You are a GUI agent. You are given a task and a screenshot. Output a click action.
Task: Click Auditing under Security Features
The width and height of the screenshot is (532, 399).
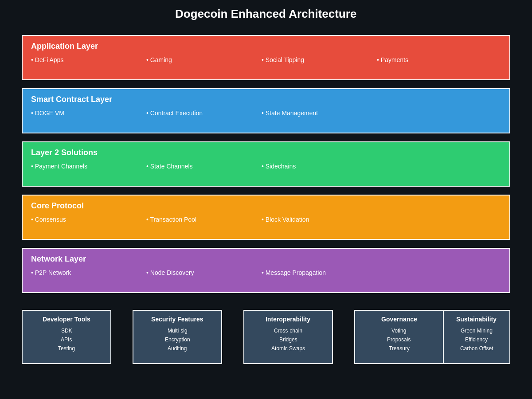tap(177, 348)
